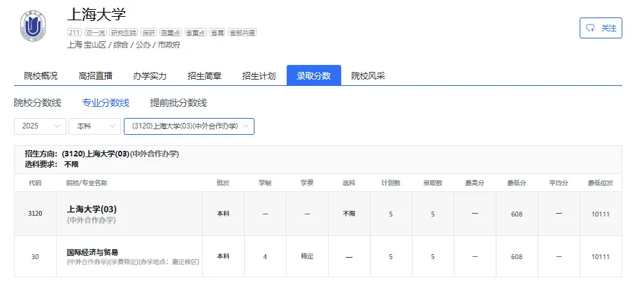Viewport: 644px width, 287px height.
Task: Click the code cell 30
Action: tap(36, 257)
